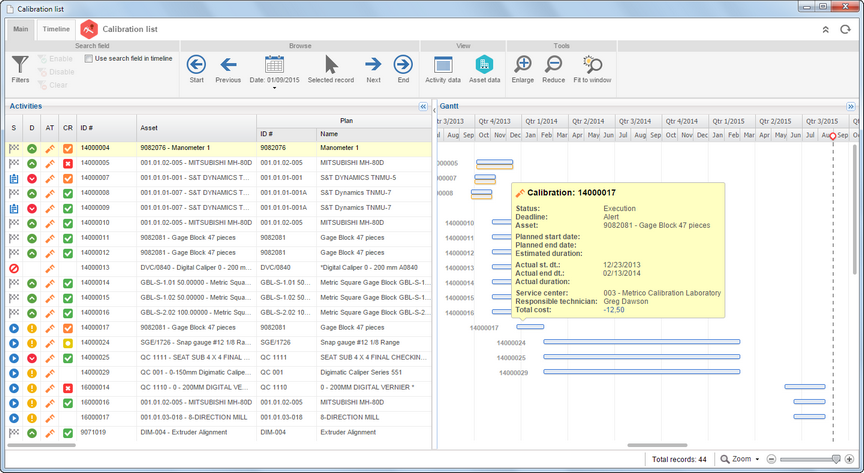Enable search field in timeline checkbox
This screenshot has width=864, height=473.
[88, 58]
